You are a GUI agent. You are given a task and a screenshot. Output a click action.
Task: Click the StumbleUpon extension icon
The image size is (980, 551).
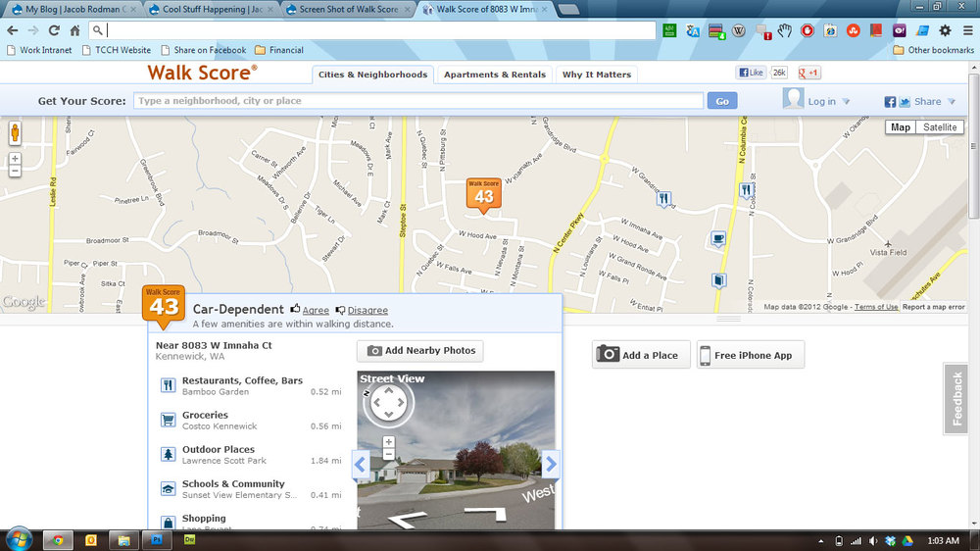854,30
